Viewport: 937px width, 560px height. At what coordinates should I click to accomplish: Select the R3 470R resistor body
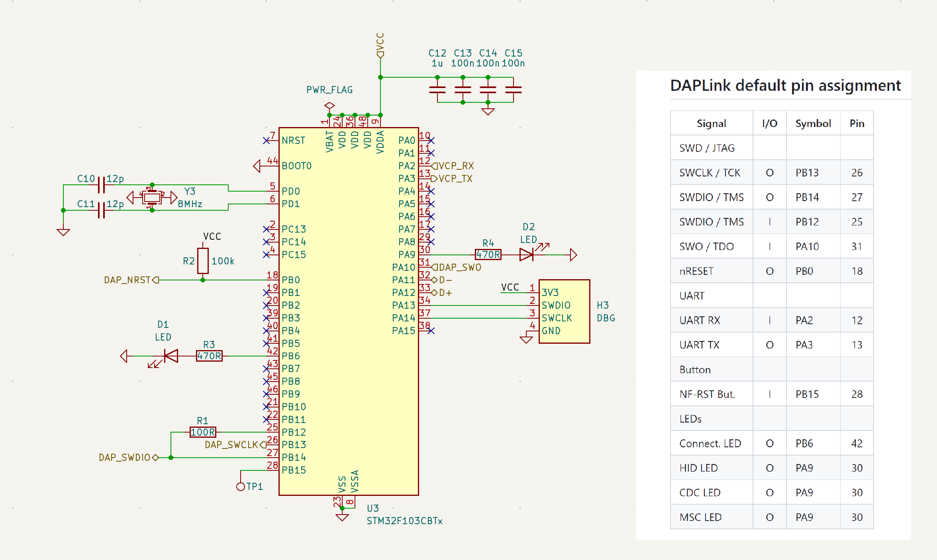(209, 356)
